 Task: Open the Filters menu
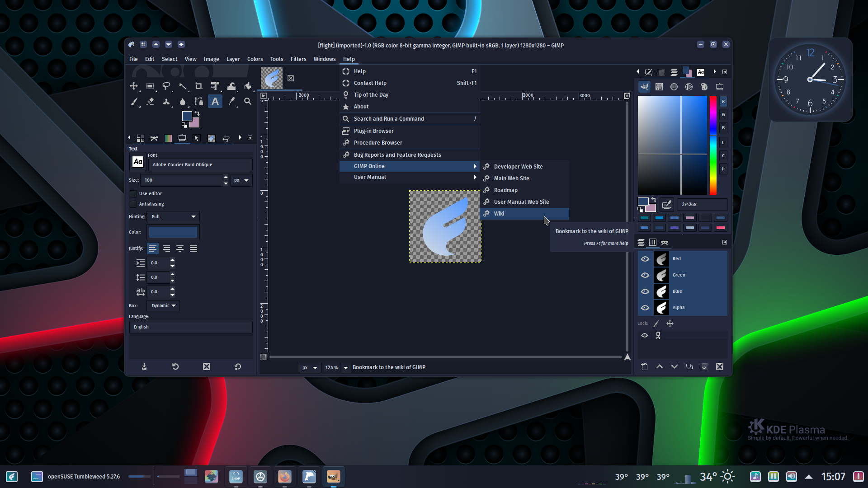pyautogui.click(x=298, y=59)
